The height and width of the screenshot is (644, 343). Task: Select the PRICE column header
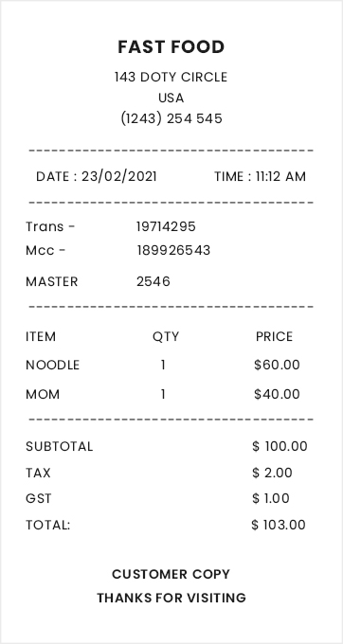275,337
